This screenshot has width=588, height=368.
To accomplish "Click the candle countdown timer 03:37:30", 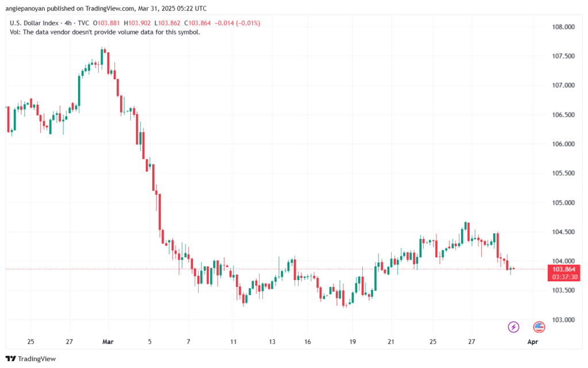I will point(564,277).
